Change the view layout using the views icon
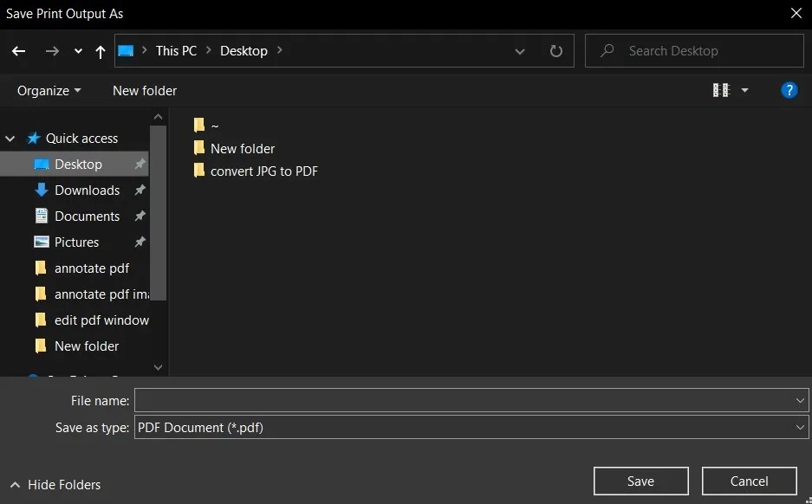 pyautogui.click(x=724, y=90)
